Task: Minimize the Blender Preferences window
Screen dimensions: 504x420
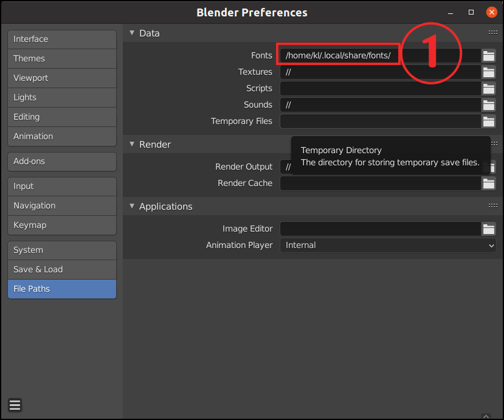Action: pyautogui.click(x=450, y=13)
